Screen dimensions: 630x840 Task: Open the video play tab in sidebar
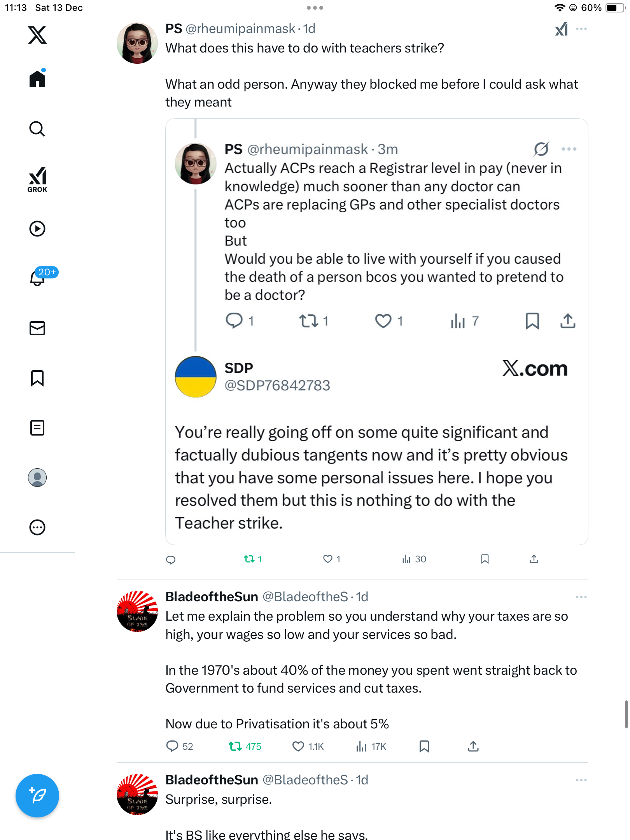pyautogui.click(x=37, y=229)
